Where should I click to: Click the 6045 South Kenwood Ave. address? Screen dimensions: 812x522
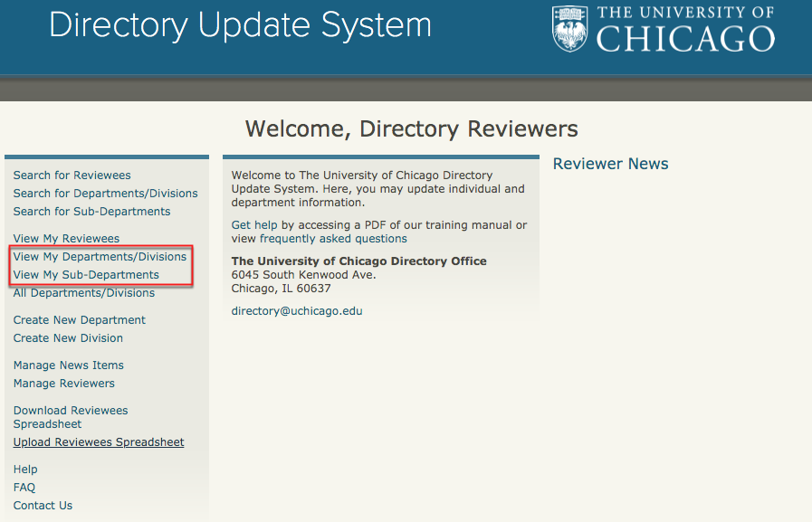pyautogui.click(x=303, y=275)
